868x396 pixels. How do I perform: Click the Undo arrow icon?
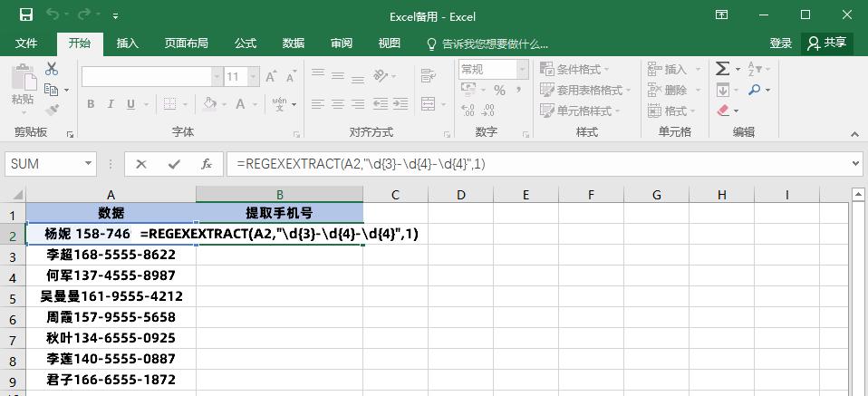53,15
